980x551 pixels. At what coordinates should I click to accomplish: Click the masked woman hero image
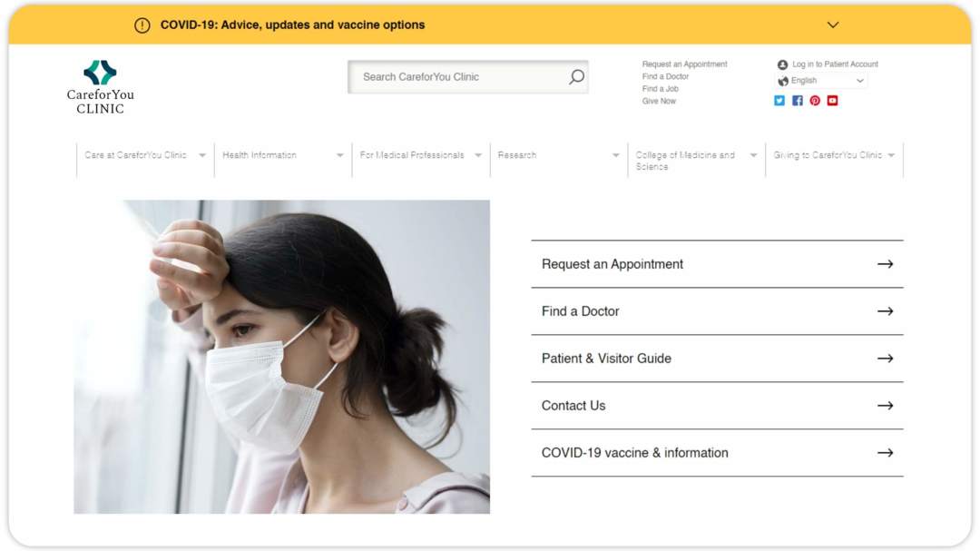pyautogui.click(x=282, y=357)
